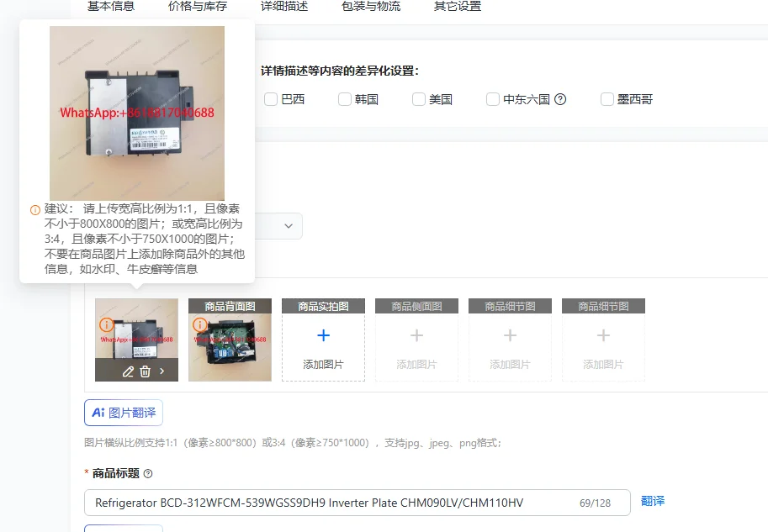Click the AI icon in 图片翻译 button
This screenshot has width=768, height=532.
98,413
